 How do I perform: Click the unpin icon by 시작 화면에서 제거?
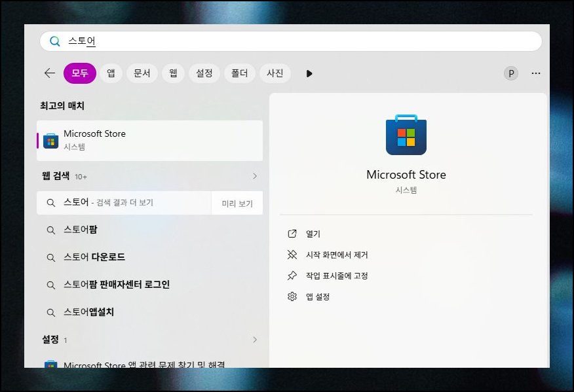pyautogui.click(x=292, y=255)
